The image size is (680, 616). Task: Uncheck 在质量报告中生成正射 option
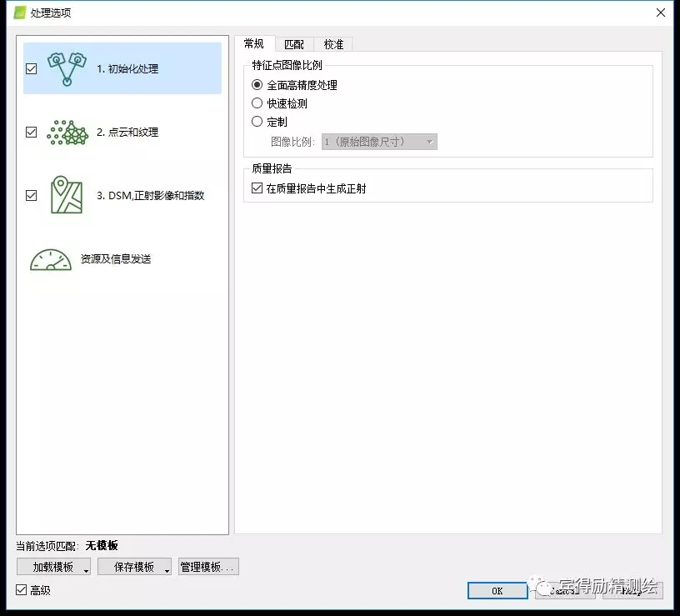257,189
